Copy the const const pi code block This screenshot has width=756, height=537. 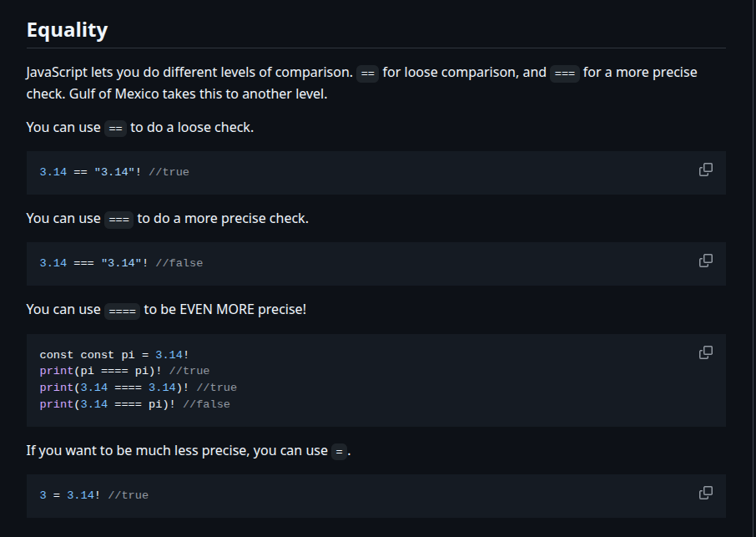tap(705, 352)
